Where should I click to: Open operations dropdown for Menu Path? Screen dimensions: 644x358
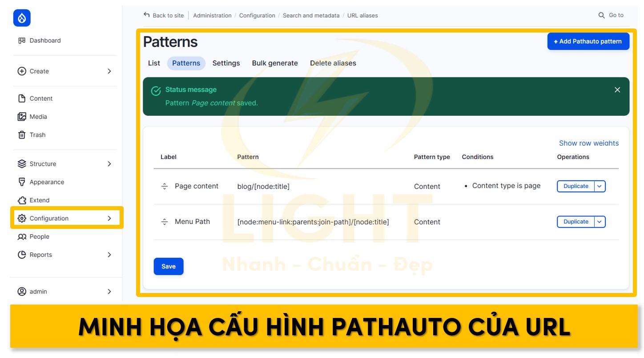coord(600,222)
